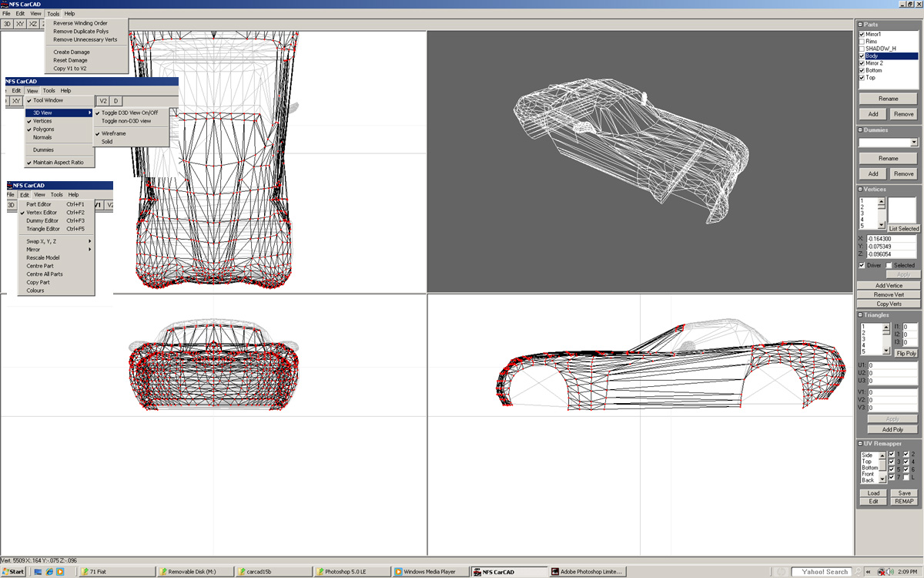
Task: Click the Start button
Action: [x=13, y=572]
